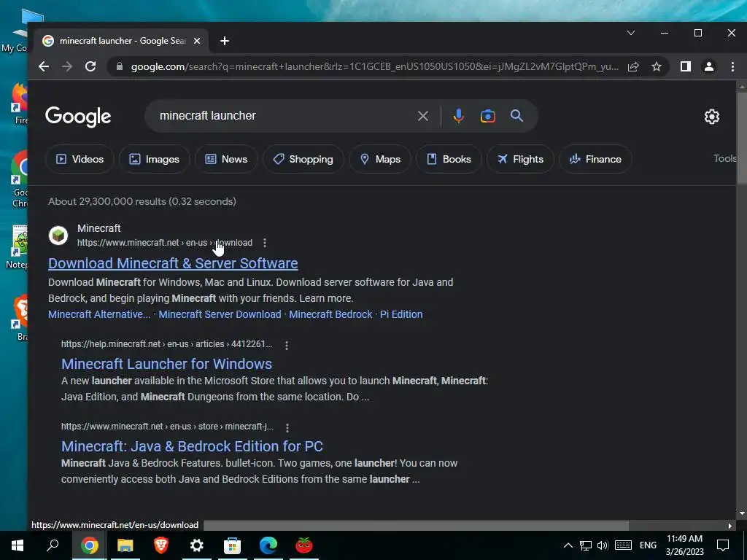Click the padlock site info icon
This screenshot has height=560, width=747.
coord(120,66)
